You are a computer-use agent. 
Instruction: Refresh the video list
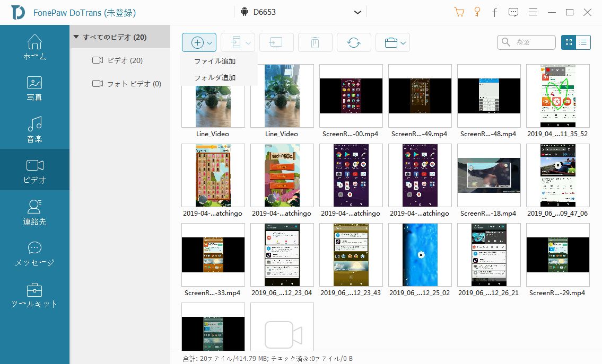point(354,42)
